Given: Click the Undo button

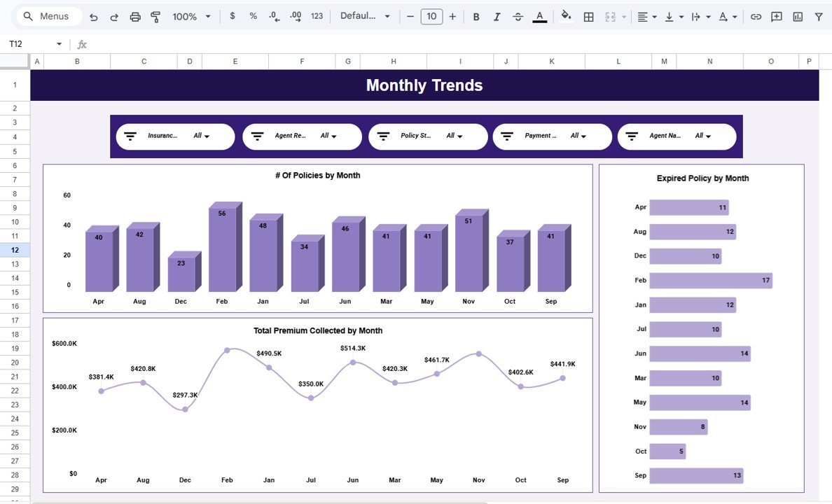Looking at the screenshot, I should coord(93,15).
